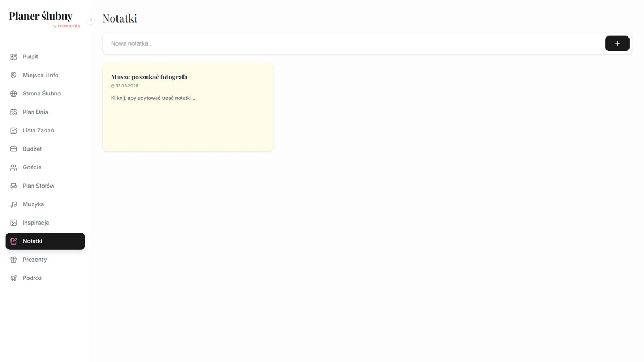644x362 pixels.
Task: Click the globe icon for Strona Ślubna
Action: [x=13, y=94]
